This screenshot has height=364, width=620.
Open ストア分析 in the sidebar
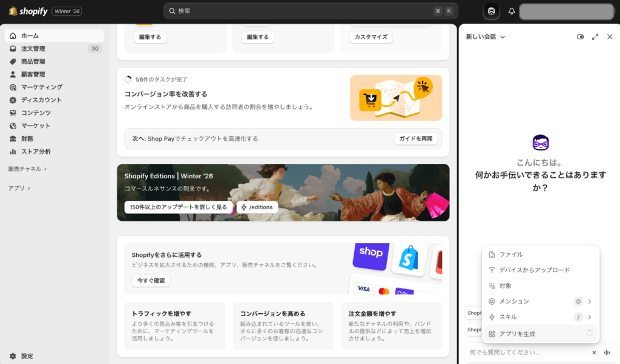pyautogui.click(x=36, y=151)
